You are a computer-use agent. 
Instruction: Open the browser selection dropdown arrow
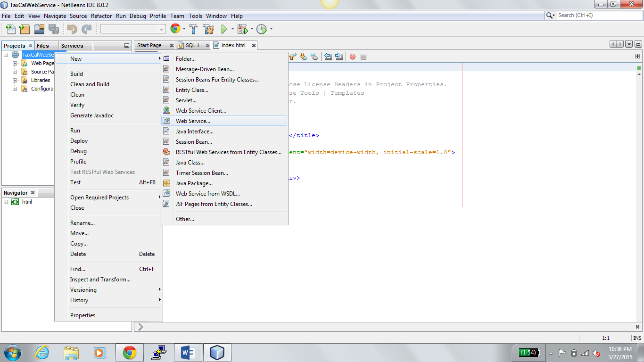click(x=184, y=29)
